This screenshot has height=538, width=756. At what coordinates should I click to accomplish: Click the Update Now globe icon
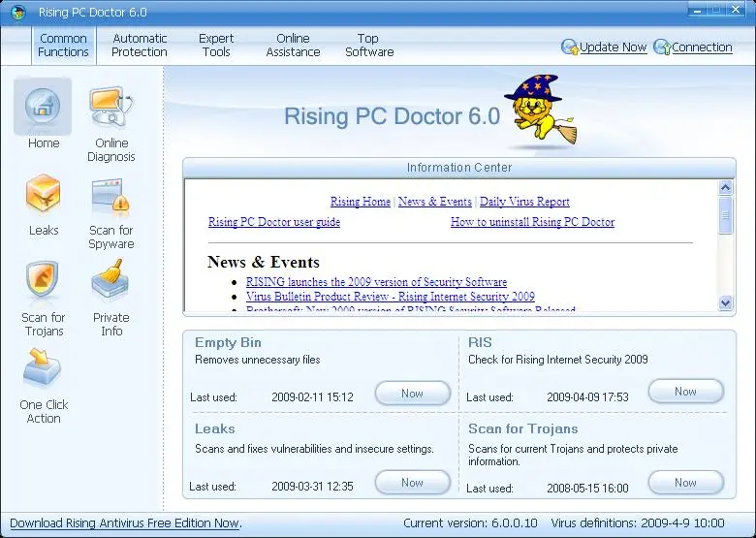coord(570,47)
